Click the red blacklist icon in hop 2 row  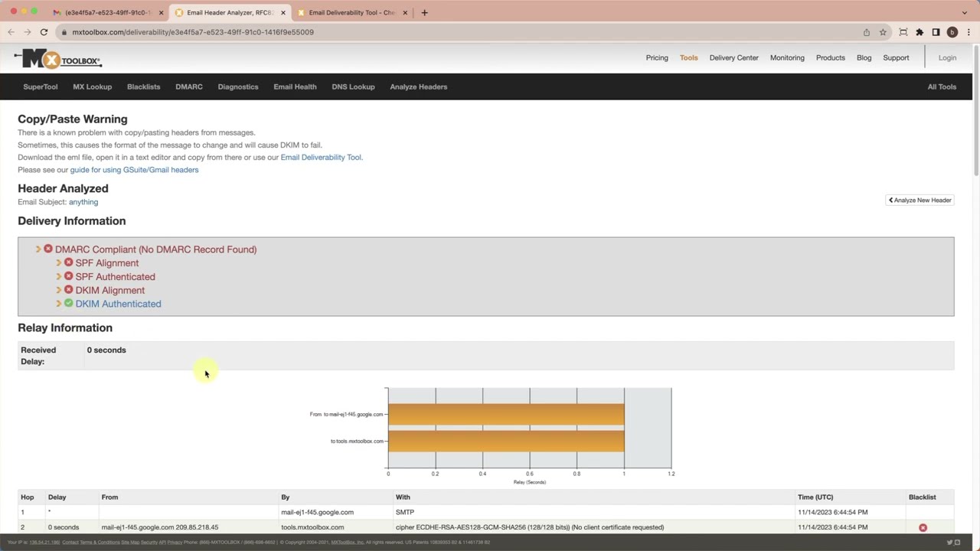click(x=923, y=527)
